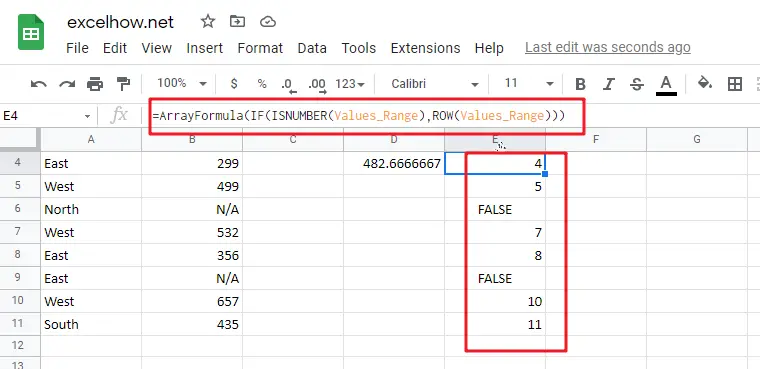Check the cloud document status icon
Viewport: 760px width, 369px height.
[268, 21]
